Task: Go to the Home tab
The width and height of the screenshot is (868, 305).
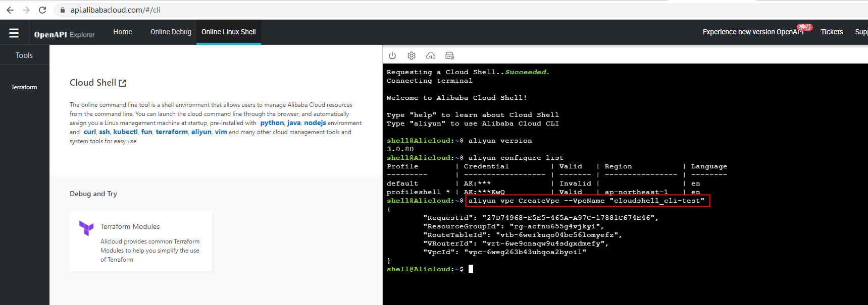Action: pyautogui.click(x=123, y=32)
